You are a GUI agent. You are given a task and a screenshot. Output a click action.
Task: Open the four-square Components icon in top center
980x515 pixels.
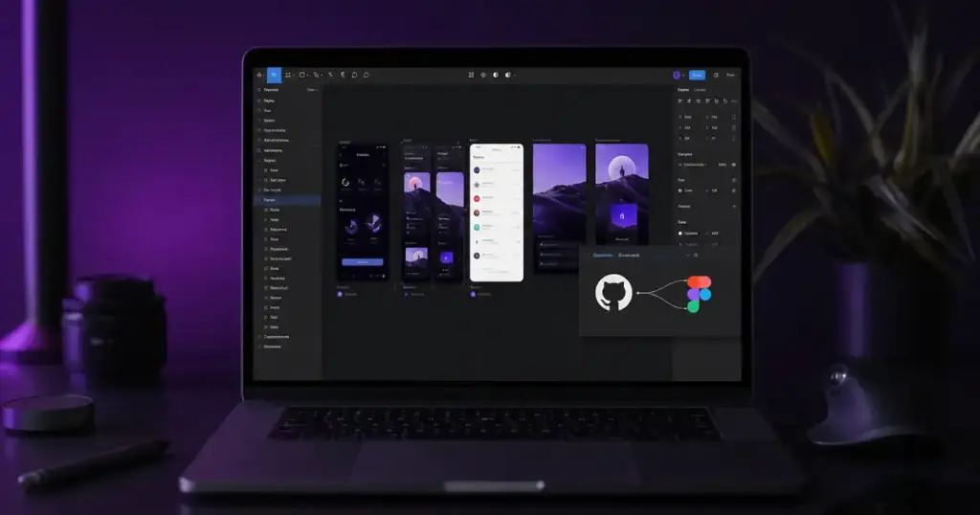pyautogui.click(x=471, y=75)
